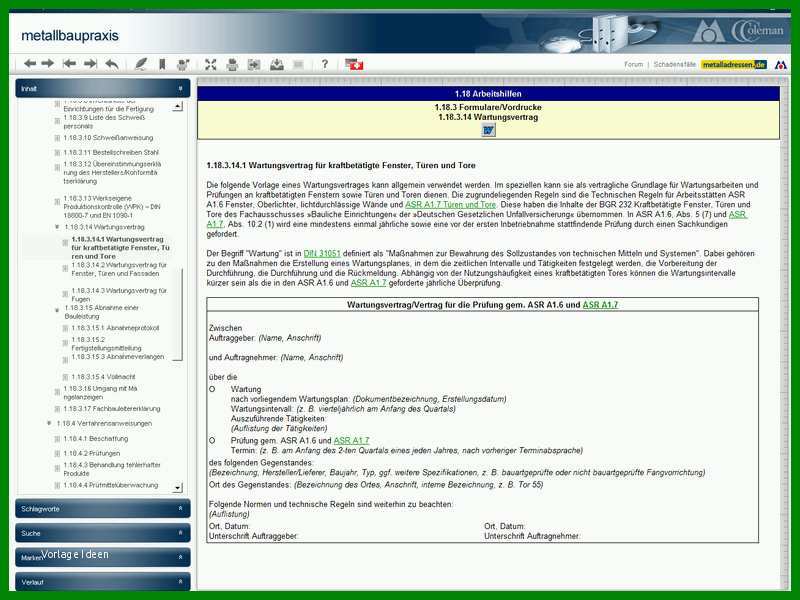
Task: Select 1.18.3.10 Schweißanweisung
Action: [108, 138]
